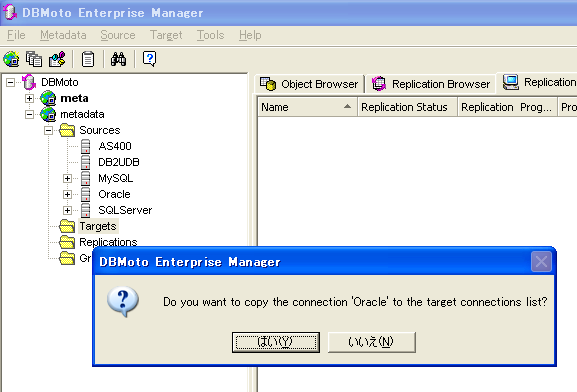Expand the SQLServer source node
The width and height of the screenshot is (577, 392).
pyautogui.click(x=67, y=210)
